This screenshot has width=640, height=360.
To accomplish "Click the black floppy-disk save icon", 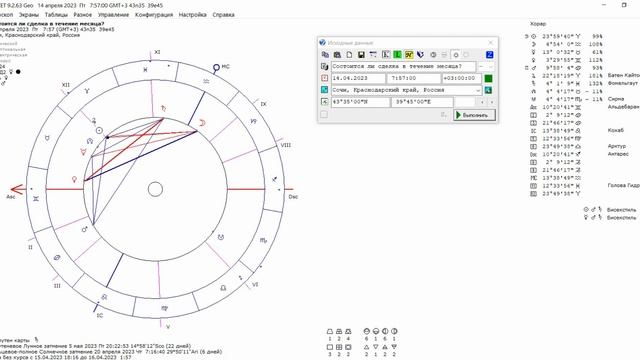I will tap(361, 55).
